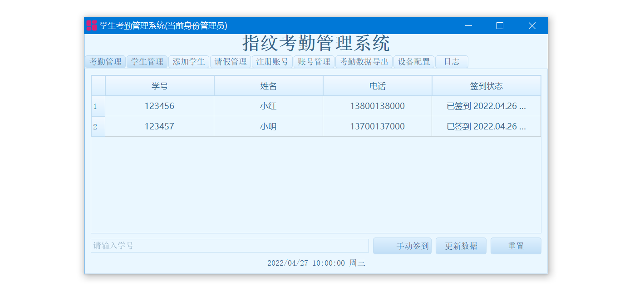
Task: Select cell 123457
Action: (x=160, y=127)
